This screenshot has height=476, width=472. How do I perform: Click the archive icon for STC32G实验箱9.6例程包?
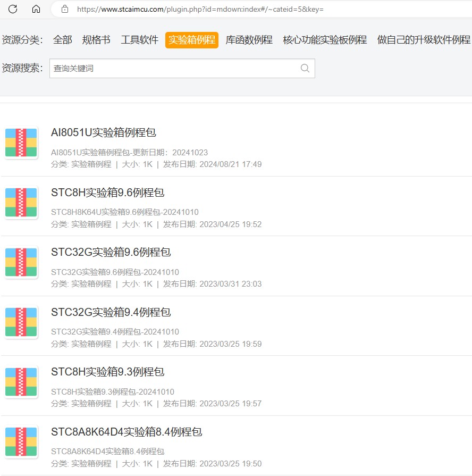[x=21, y=262]
